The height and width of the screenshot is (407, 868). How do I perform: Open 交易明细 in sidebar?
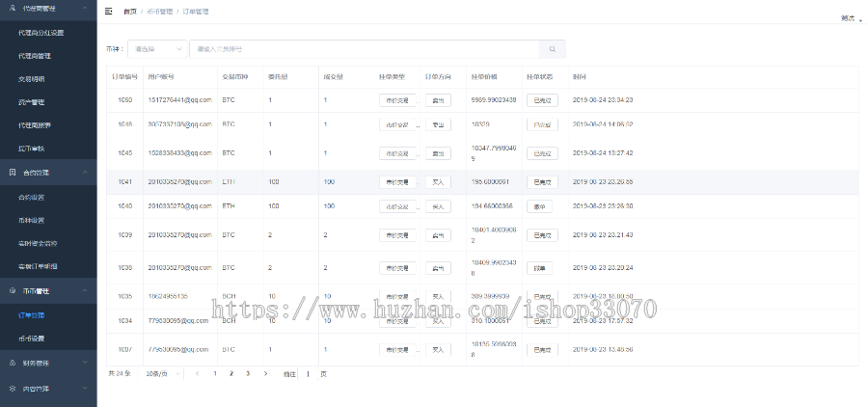coord(31,79)
